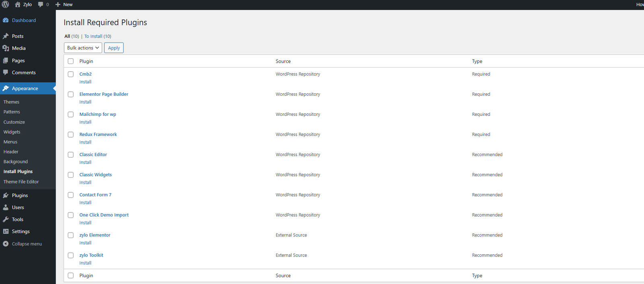Click Install link under Redux Framework
Image resolution: width=644 pixels, height=284 pixels.
(x=85, y=142)
